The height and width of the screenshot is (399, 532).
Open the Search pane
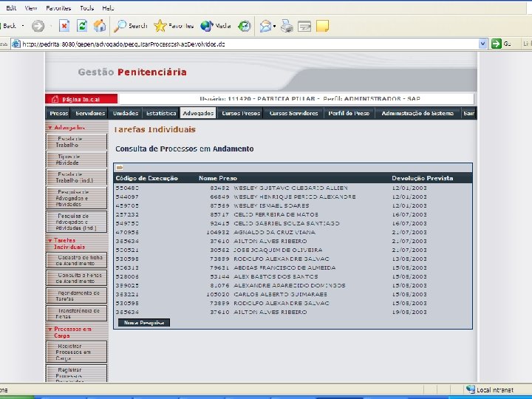130,26
